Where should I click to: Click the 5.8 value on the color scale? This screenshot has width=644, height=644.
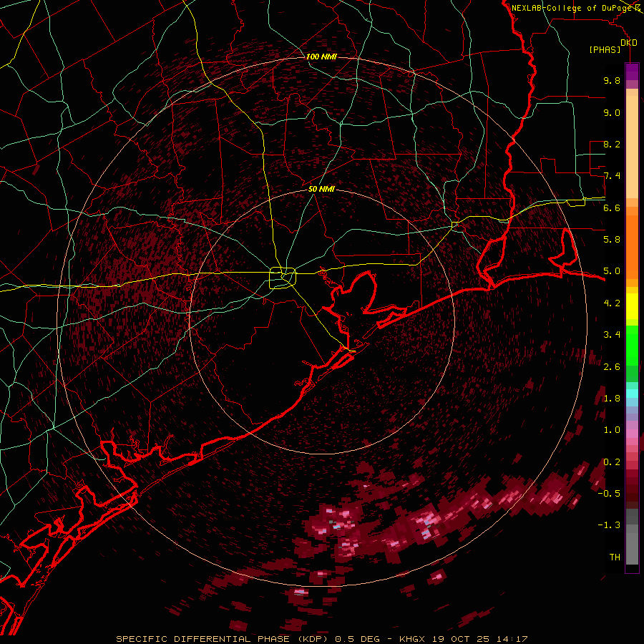[x=612, y=240]
